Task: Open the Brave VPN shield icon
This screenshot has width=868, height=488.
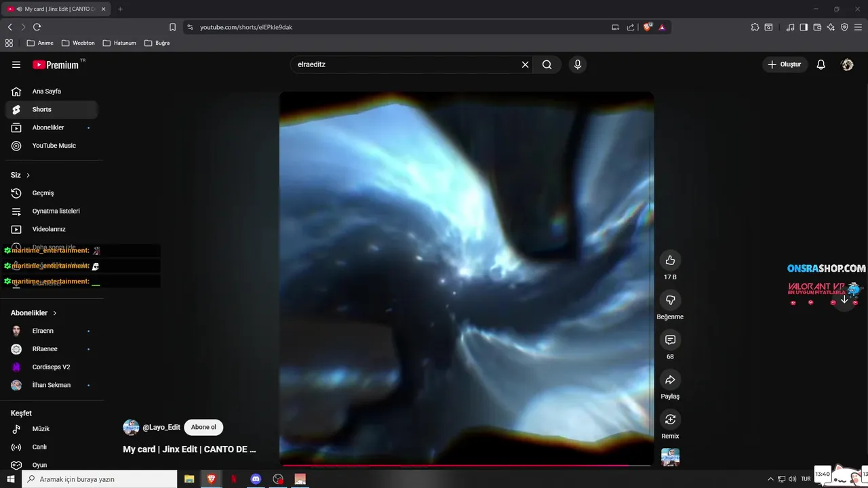Action: pyautogui.click(x=844, y=27)
